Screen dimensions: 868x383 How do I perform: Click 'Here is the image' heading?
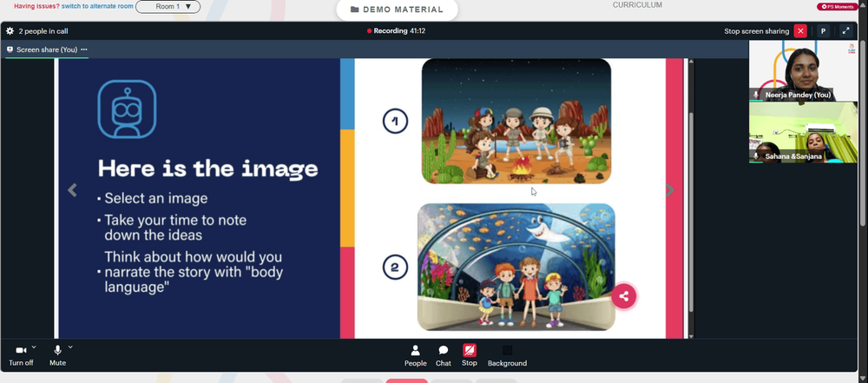[x=208, y=168]
